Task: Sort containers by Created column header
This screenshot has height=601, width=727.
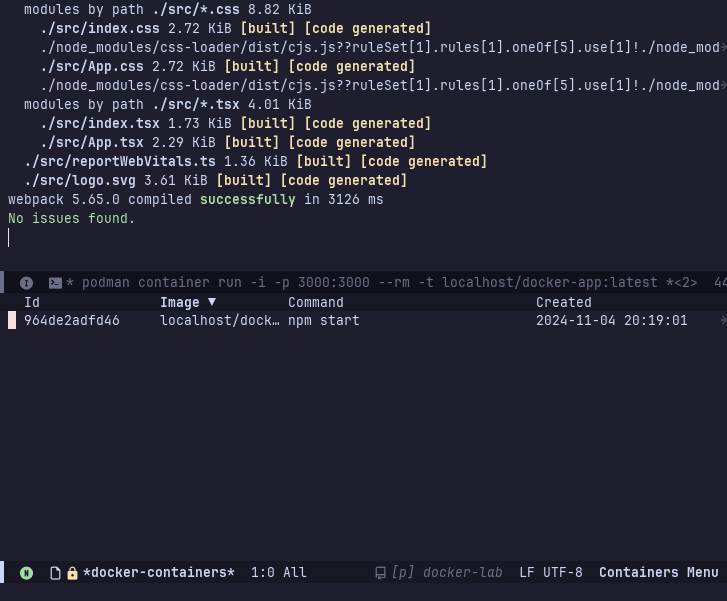Action: point(563,302)
